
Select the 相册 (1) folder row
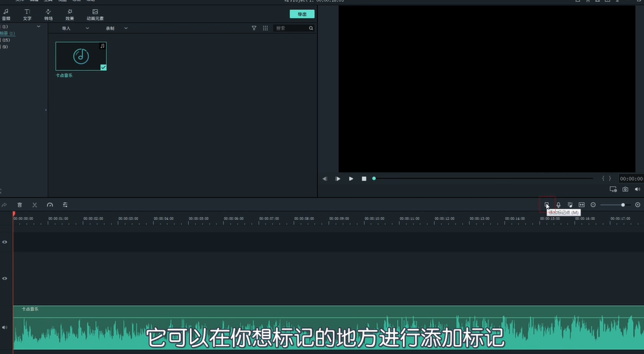tap(7, 33)
